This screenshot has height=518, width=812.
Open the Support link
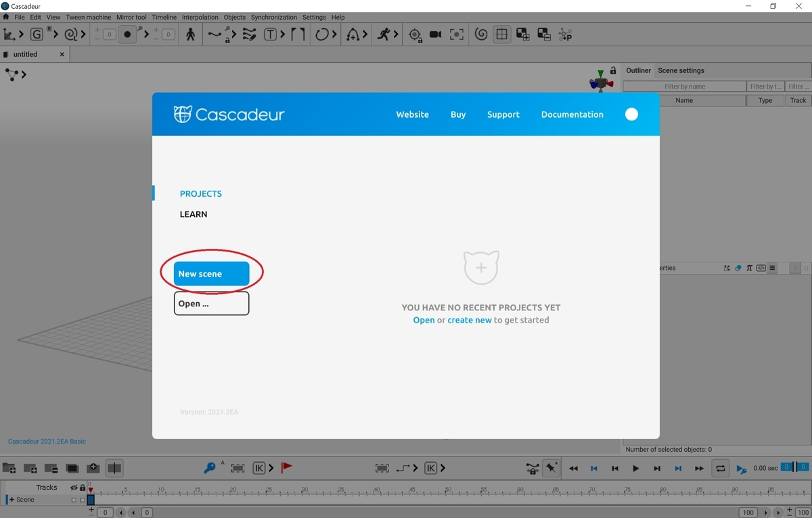coord(503,114)
